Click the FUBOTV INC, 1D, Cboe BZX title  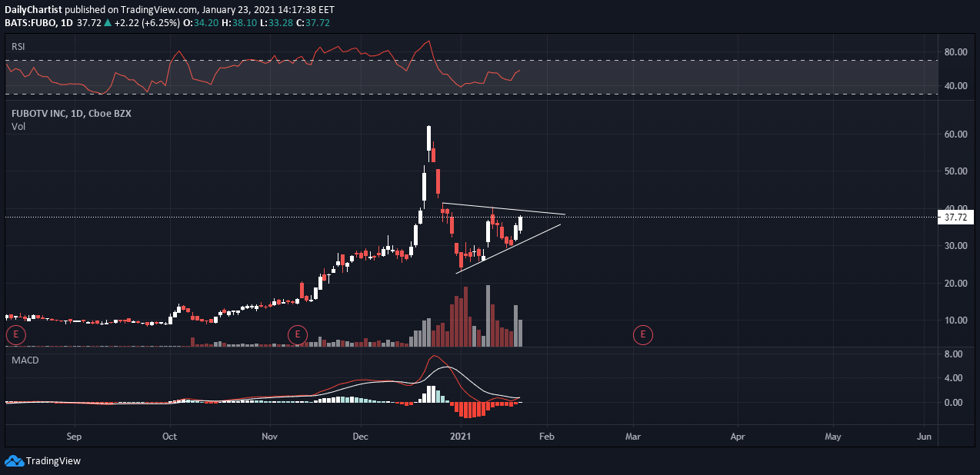coord(71,113)
